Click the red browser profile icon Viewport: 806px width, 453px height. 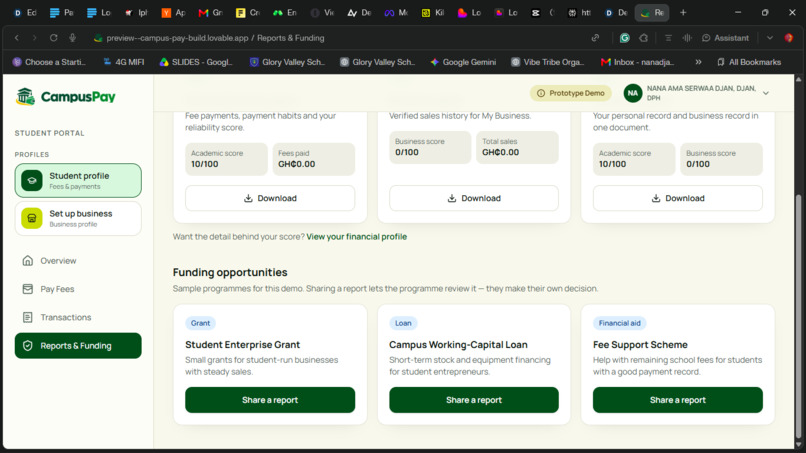(789, 38)
